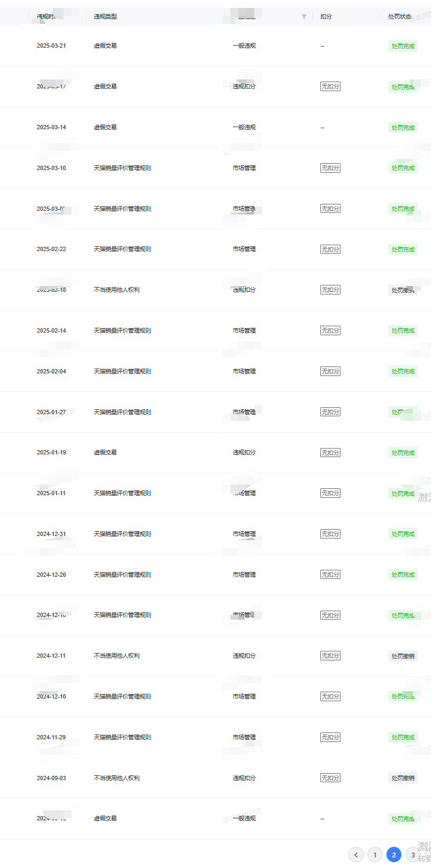
Task: Click the 无扣分 tag in the 2025-01-19 row
Action: (330, 453)
